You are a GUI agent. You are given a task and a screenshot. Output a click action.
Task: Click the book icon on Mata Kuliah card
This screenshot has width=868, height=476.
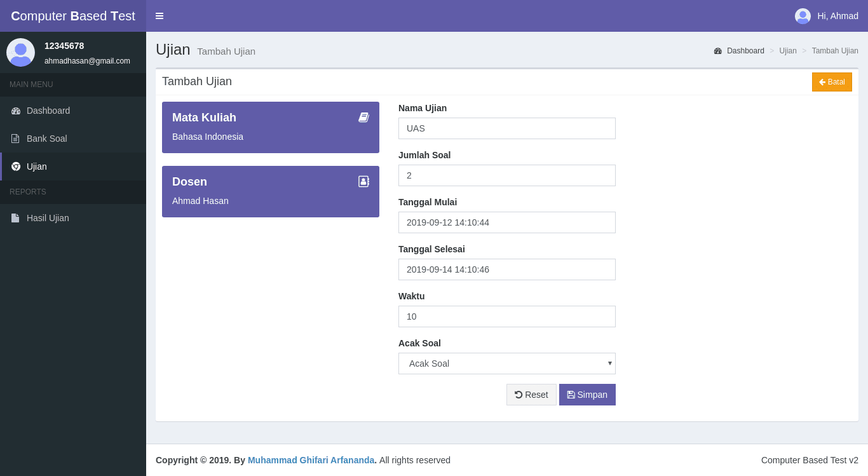click(363, 118)
